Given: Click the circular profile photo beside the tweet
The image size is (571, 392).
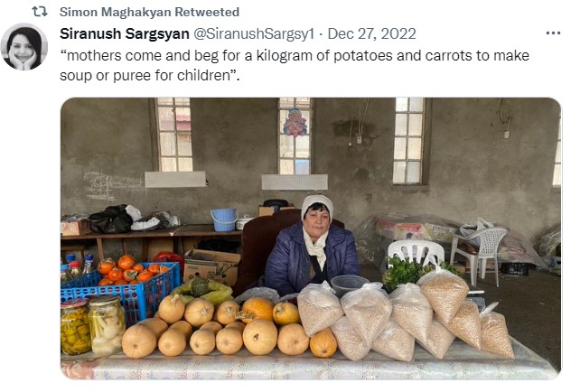Looking at the screenshot, I should [24, 47].
